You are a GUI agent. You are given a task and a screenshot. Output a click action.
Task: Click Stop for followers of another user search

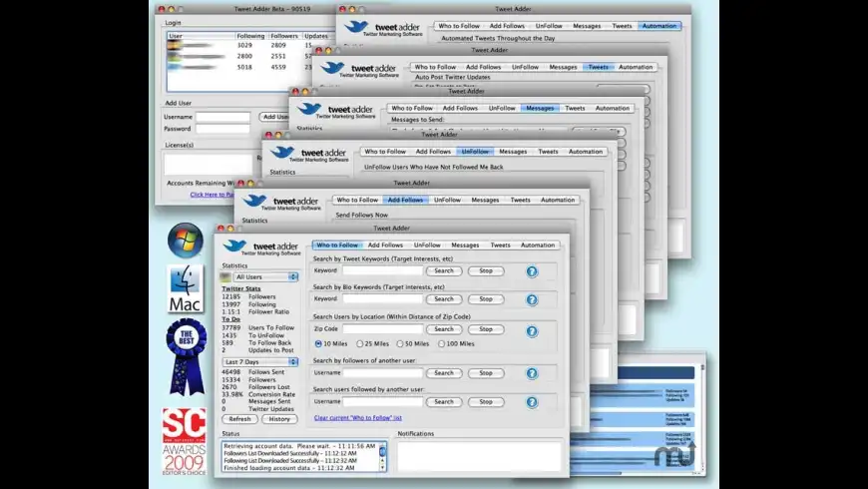(486, 373)
